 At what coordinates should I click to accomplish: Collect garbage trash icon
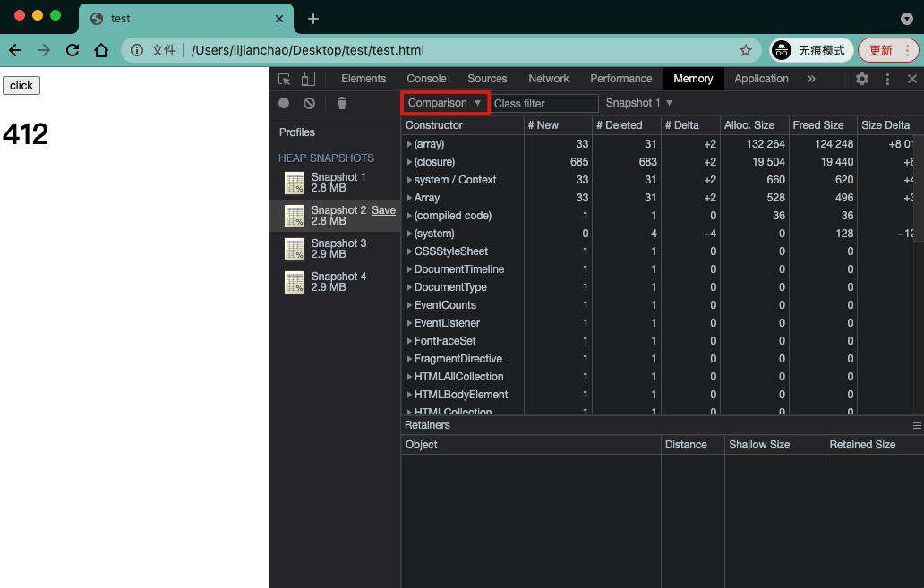[342, 103]
